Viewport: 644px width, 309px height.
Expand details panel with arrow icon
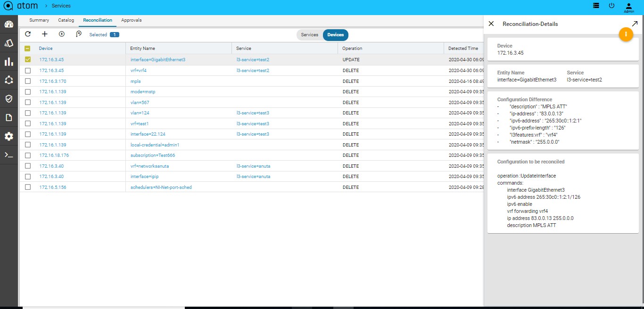click(x=635, y=24)
